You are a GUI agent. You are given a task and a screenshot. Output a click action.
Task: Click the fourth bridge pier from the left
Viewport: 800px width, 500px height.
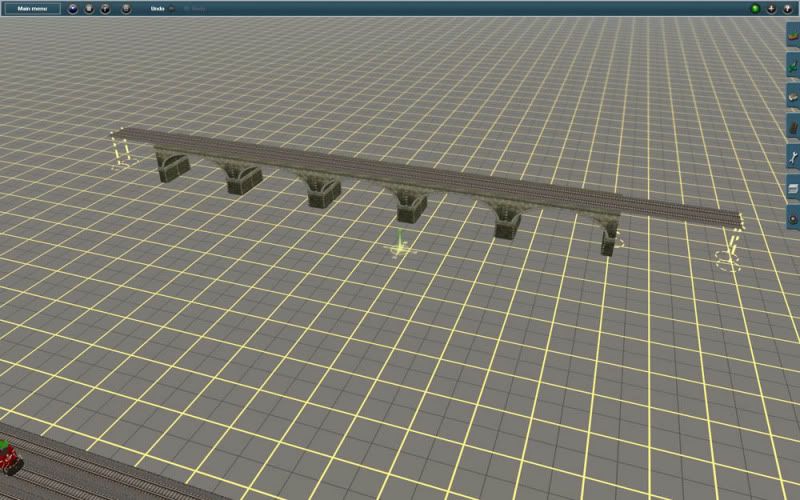coord(411,206)
